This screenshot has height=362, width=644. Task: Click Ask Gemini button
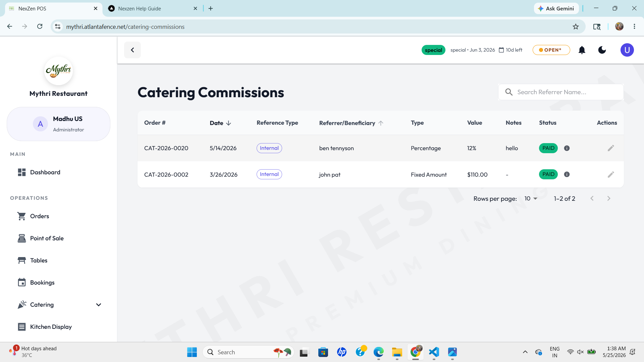(556, 8)
